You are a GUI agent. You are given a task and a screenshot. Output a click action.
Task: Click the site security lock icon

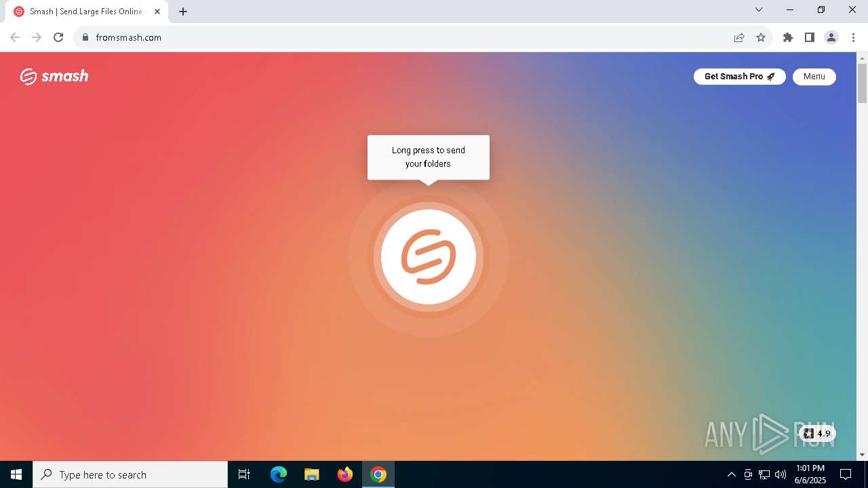tap(85, 37)
